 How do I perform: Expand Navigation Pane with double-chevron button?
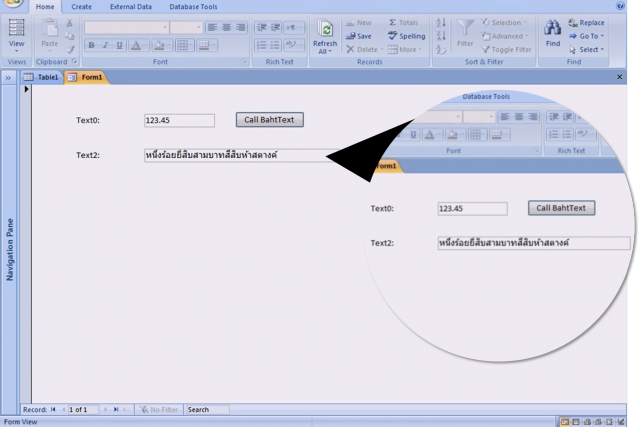click(8, 78)
